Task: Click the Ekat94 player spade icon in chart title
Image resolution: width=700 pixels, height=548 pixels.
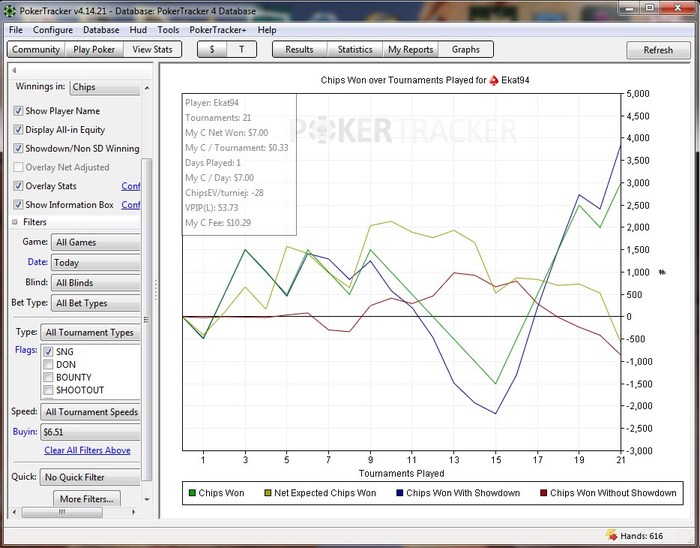Action: (x=494, y=81)
